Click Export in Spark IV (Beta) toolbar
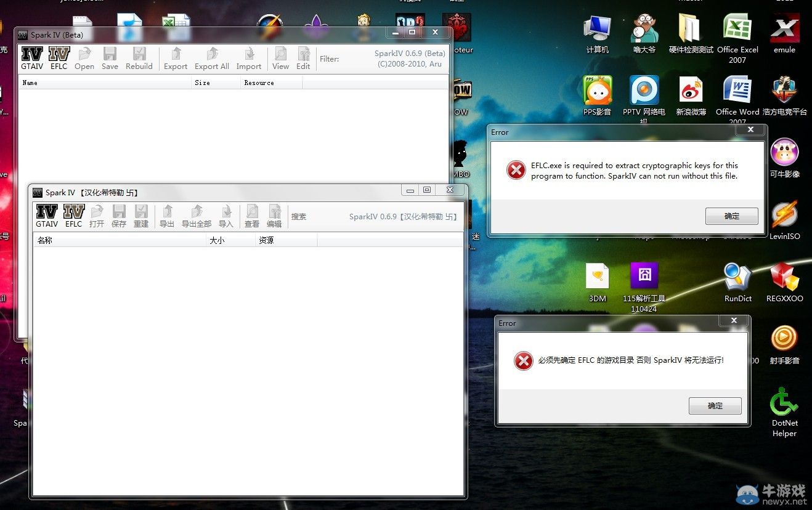This screenshot has width=812, height=510. tap(176, 59)
